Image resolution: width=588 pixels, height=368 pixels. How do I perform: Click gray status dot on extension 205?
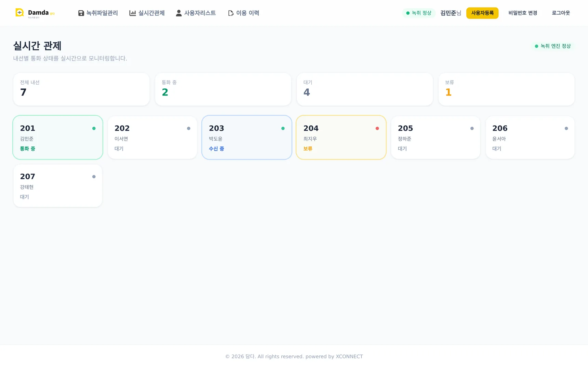(472, 128)
